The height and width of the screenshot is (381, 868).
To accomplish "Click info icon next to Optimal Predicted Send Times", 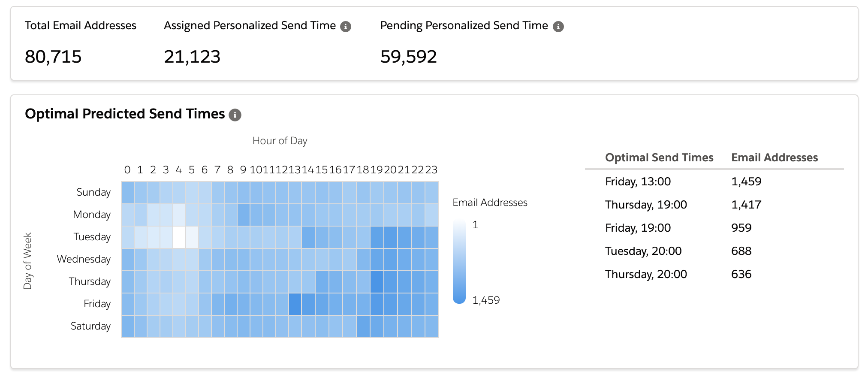I will [235, 115].
